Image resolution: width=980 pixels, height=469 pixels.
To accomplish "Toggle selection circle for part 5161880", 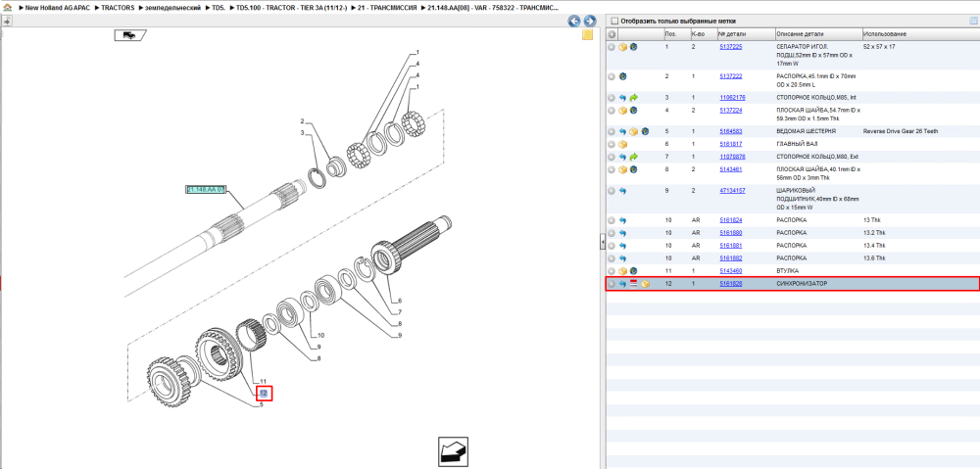I will pyautogui.click(x=612, y=233).
